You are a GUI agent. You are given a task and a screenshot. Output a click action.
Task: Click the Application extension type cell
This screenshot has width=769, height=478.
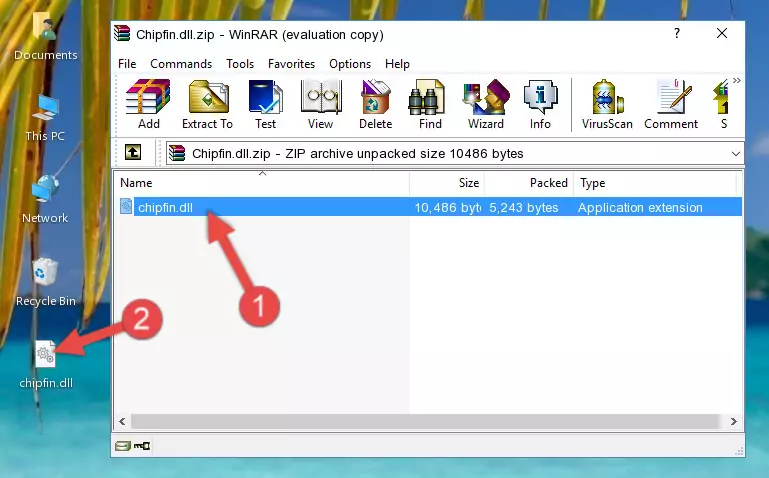[640, 207]
